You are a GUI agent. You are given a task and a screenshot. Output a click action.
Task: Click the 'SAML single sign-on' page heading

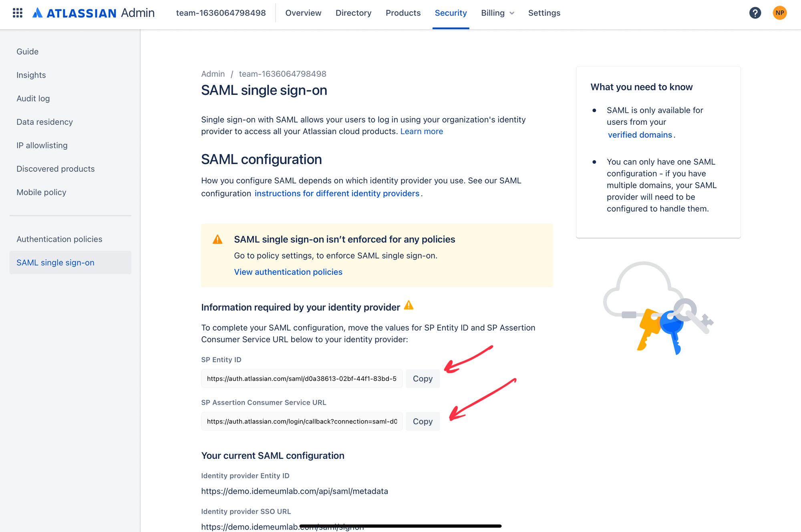tap(264, 90)
